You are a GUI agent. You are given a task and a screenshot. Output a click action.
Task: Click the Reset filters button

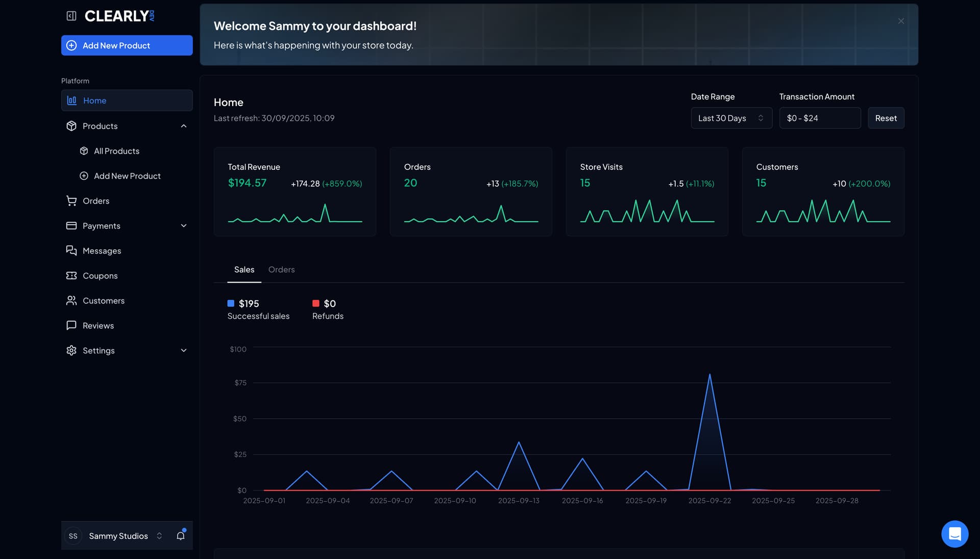click(x=886, y=118)
